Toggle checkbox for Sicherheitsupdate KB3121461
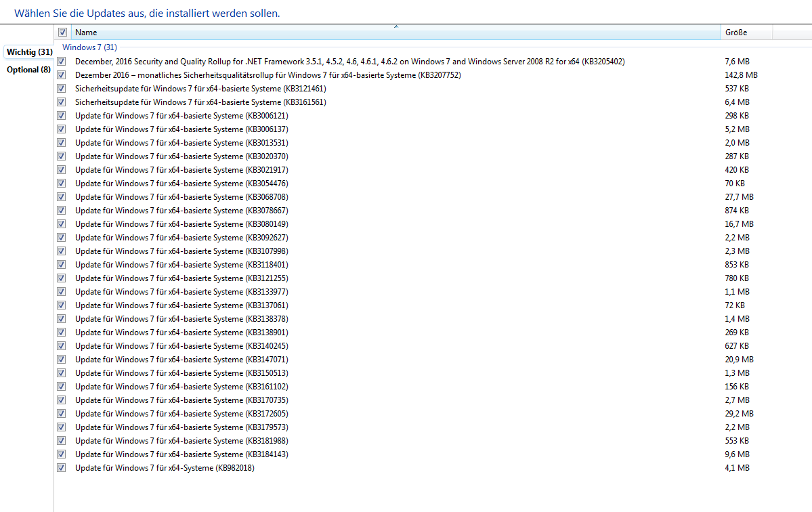Image resolution: width=812 pixels, height=512 pixels. [x=62, y=89]
